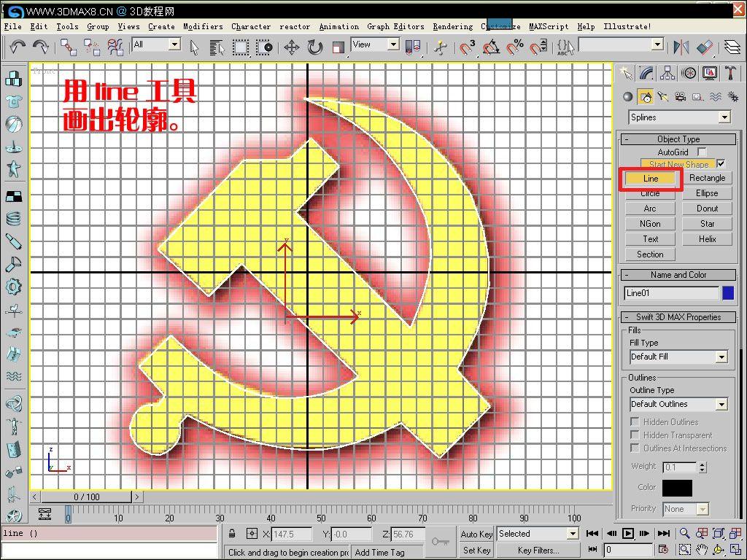
Task: Enable Outlines At Intersections checkbox
Action: pos(635,448)
